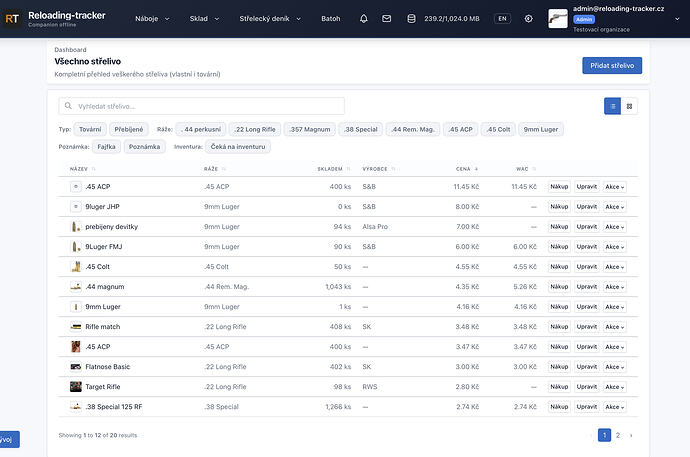Click Upravit for 9mm Luger row

pos(587,307)
